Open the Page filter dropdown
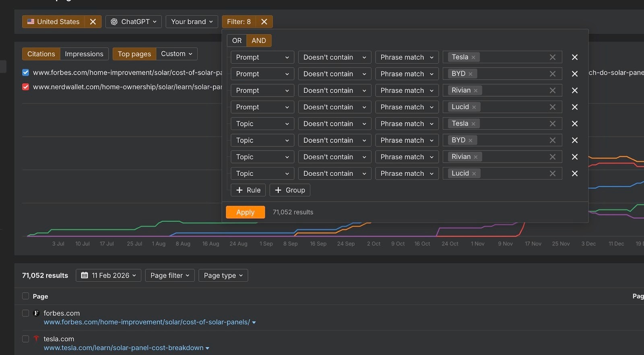Image resolution: width=644 pixels, height=355 pixels. click(170, 275)
